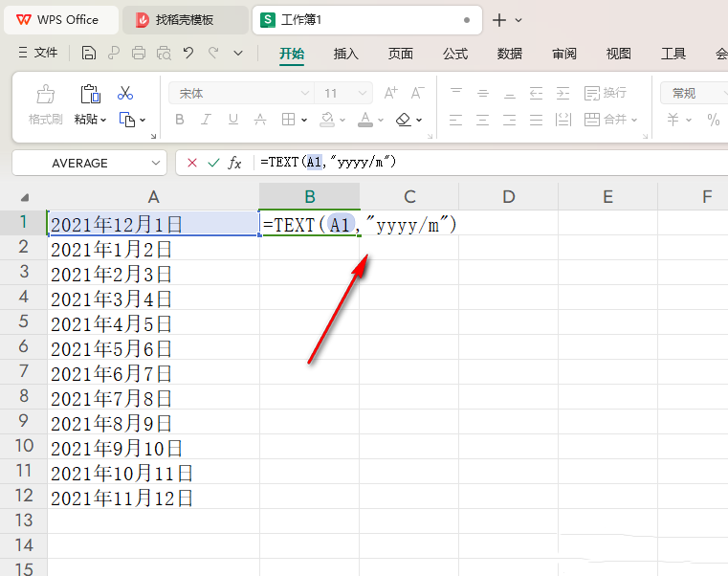
Task: Open borders dropdown arrow
Action: [x=304, y=121]
